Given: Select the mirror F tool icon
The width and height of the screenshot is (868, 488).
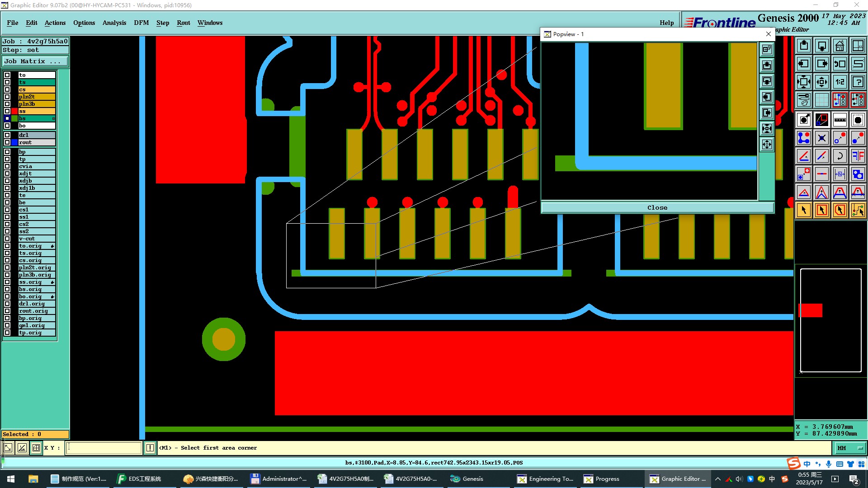Looking at the screenshot, I should [858, 156].
